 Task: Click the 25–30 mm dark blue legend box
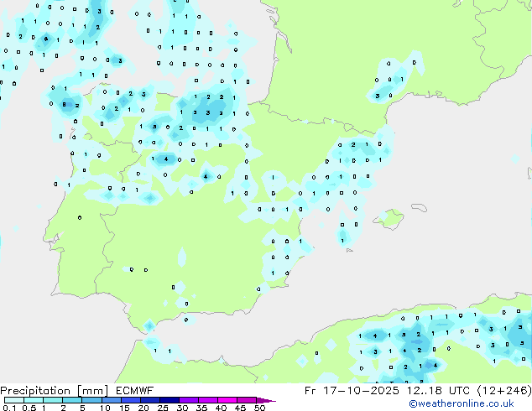click(x=169, y=400)
